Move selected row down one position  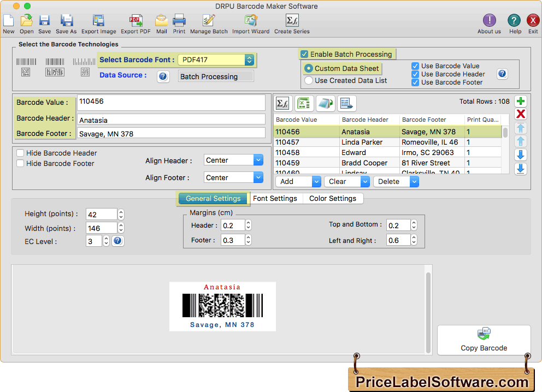click(x=521, y=155)
